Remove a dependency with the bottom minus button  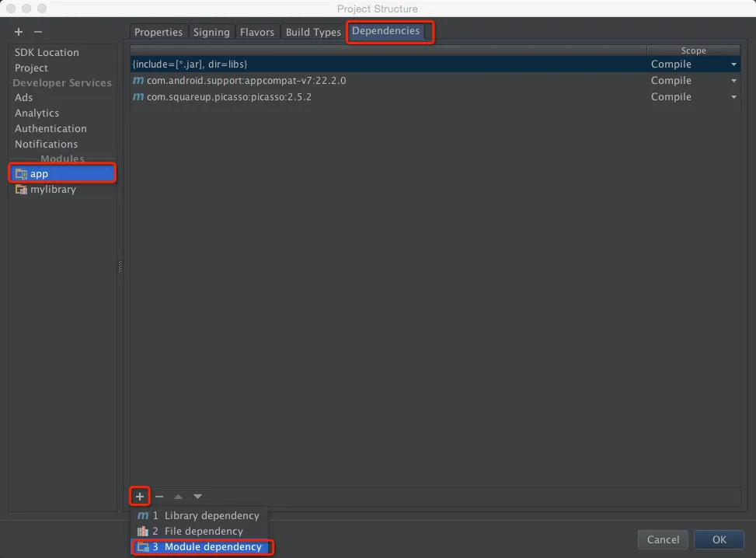tap(159, 497)
